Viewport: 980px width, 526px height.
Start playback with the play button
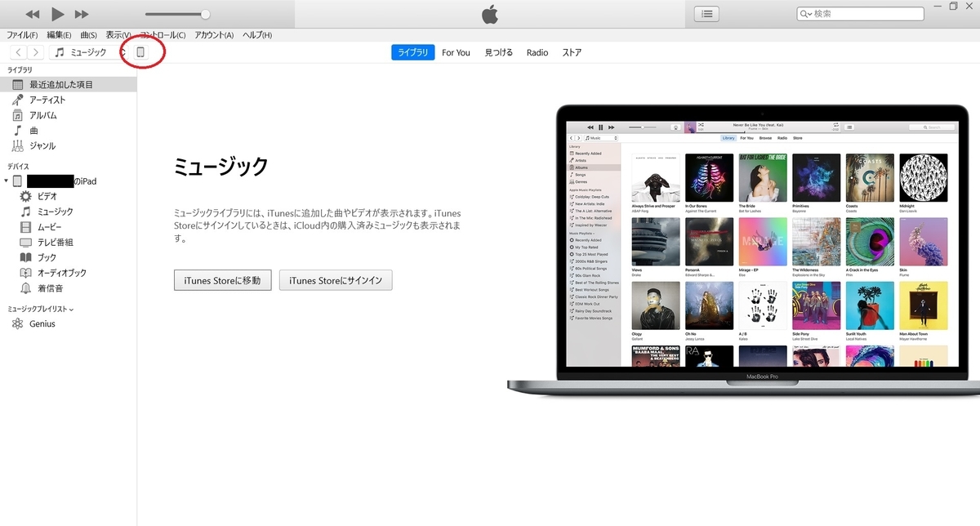pyautogui.click(x=57, y=14)
